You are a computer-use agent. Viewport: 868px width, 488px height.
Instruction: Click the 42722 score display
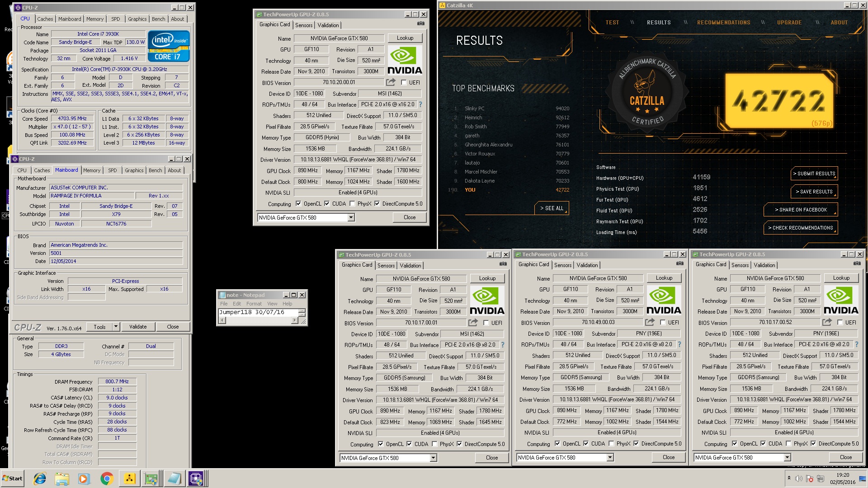coord(779,101)
